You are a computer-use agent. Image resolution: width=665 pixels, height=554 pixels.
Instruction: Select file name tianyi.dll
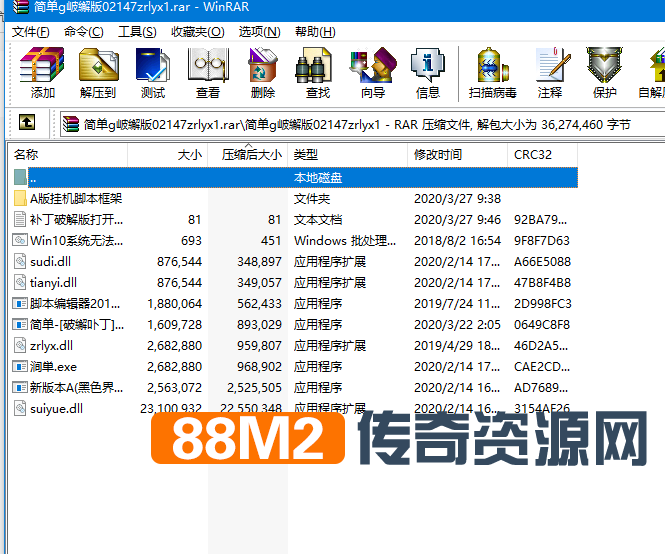point(53,283)
